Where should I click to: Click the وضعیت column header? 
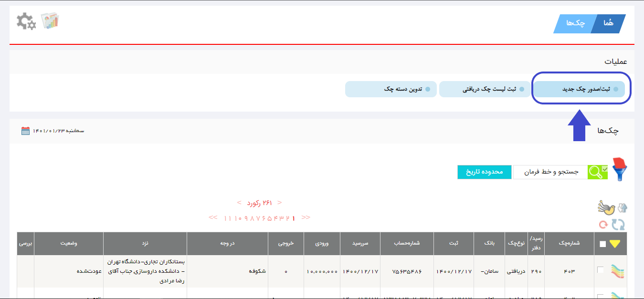click(x=69, y=243)
